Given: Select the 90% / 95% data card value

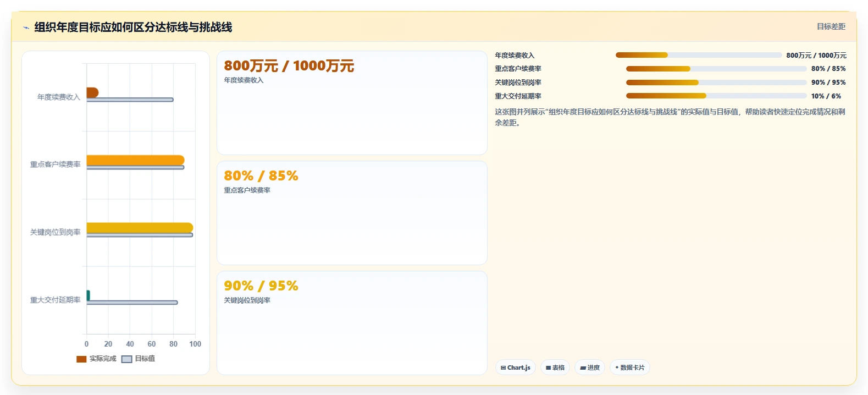Looking at the screenshot, I should pyautogui.click(x=261, y=286).
